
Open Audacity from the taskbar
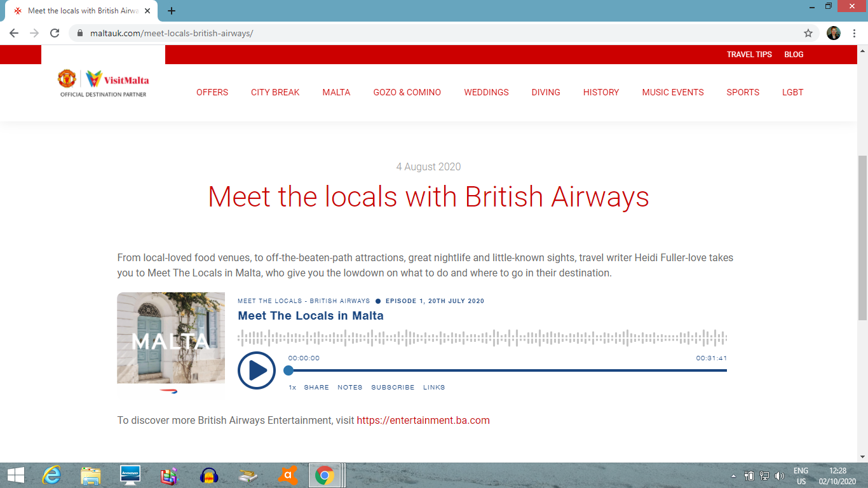point(209,475)
